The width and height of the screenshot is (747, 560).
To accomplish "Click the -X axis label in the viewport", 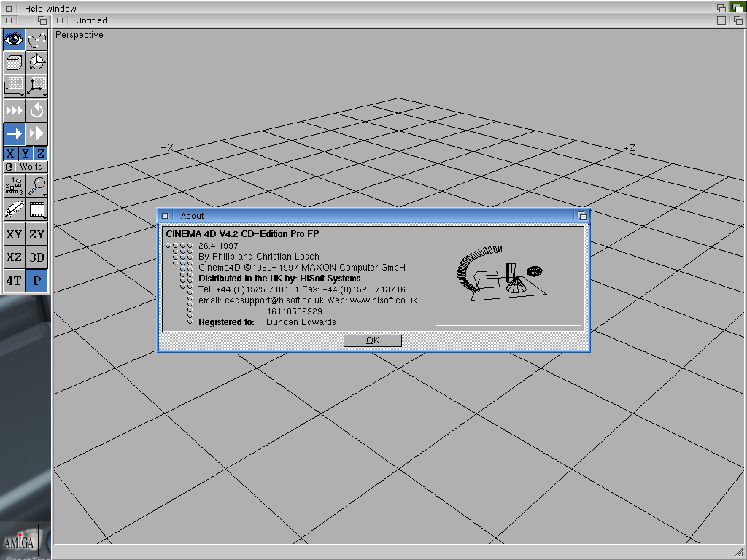I will (167, 148).
